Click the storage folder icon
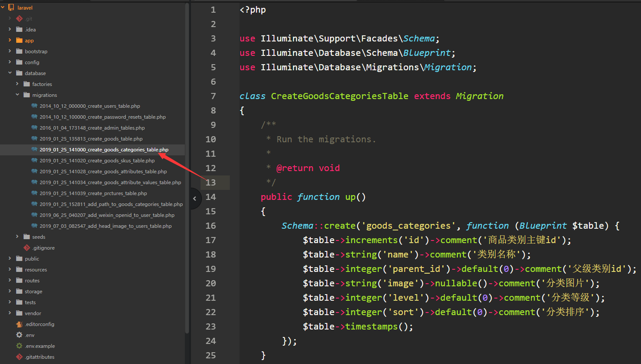The width and height of the screenshot is (641, 364). point(19,291)
